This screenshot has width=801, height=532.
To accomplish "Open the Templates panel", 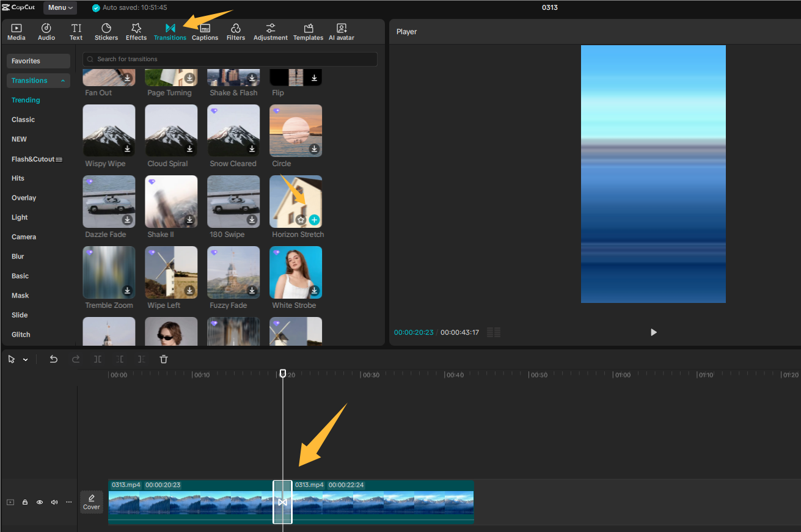I will tap(308, 31).
